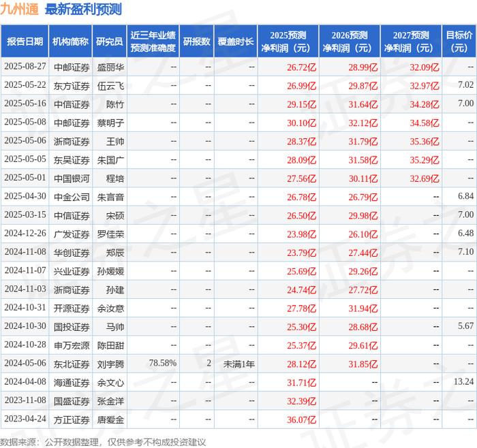Select institution 申万宏源
The image size is (477, 448).
72,346
